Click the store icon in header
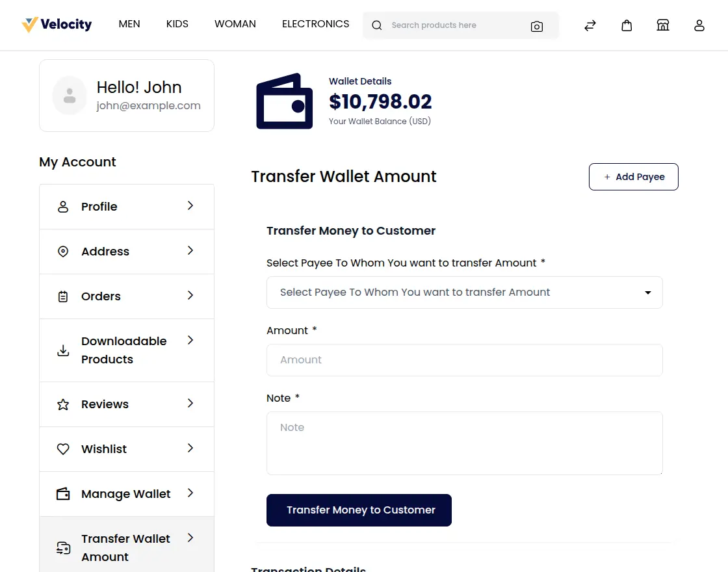Image resolution: width=728 pixels, height=572 pixels. tap(663, 25)
